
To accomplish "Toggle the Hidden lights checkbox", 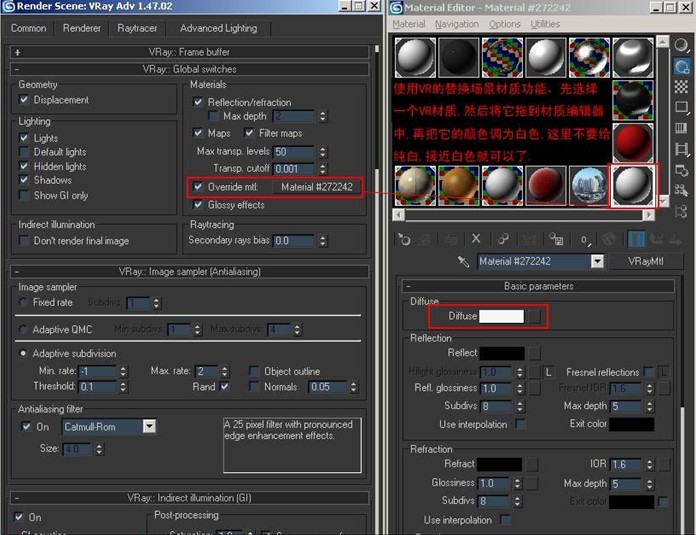I will point(24,166).
